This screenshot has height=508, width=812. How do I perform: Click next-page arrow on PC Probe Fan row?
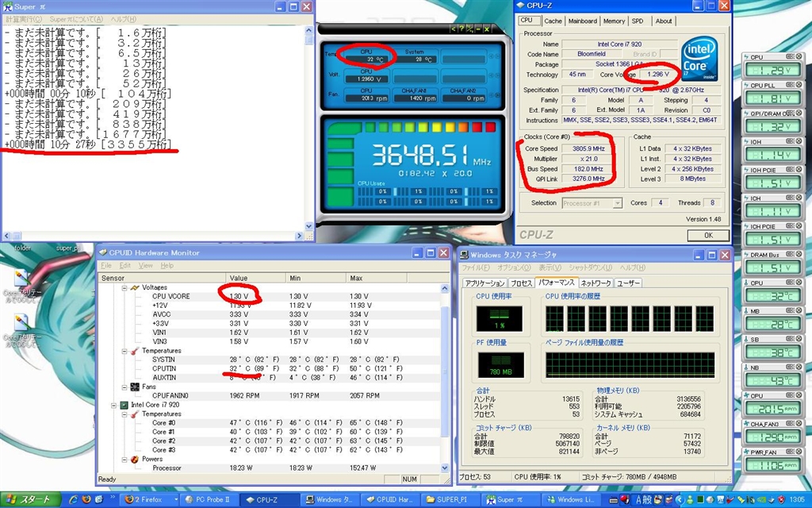pyautogui.click(x=497, y=95)
